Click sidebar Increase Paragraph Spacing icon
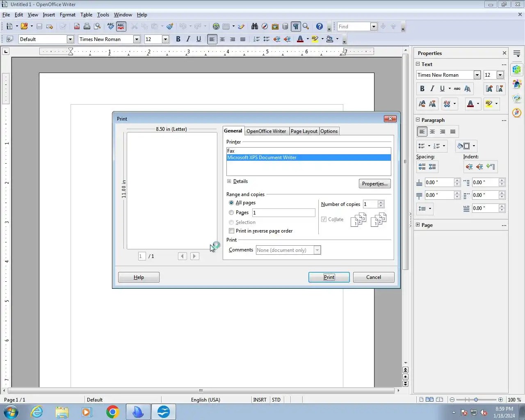 (422, 167)
